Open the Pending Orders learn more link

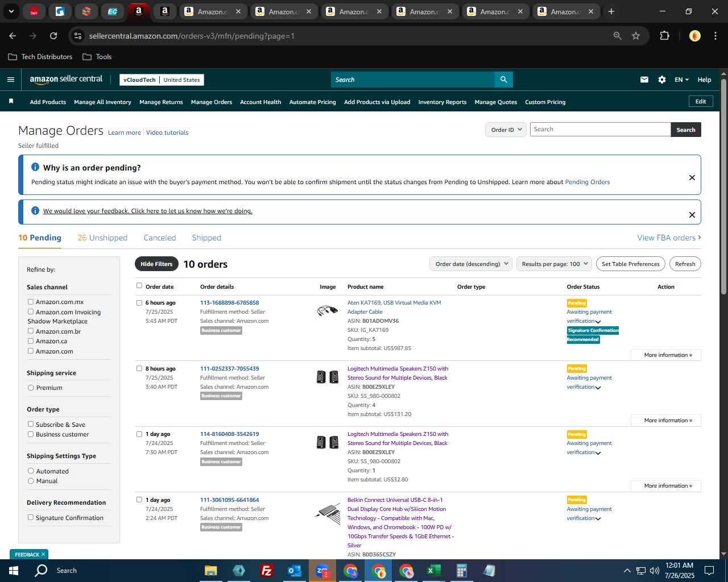[x=587, y=182]
